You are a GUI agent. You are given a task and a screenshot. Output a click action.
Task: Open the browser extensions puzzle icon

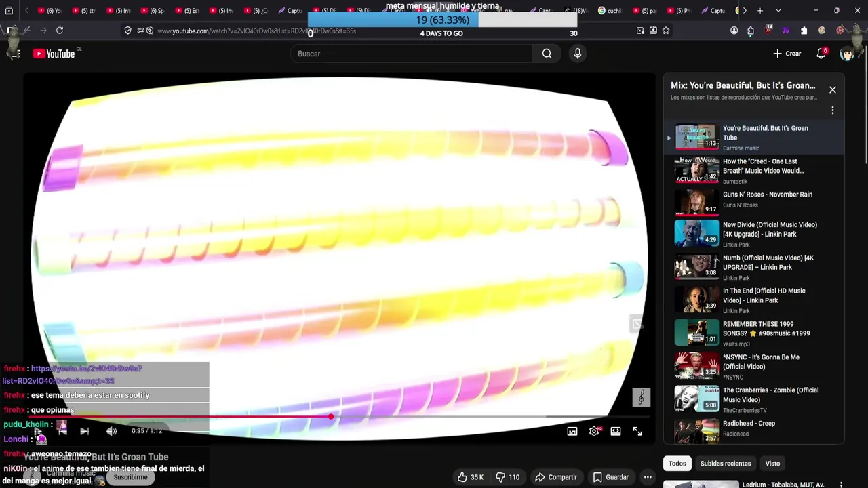point(804,30)
